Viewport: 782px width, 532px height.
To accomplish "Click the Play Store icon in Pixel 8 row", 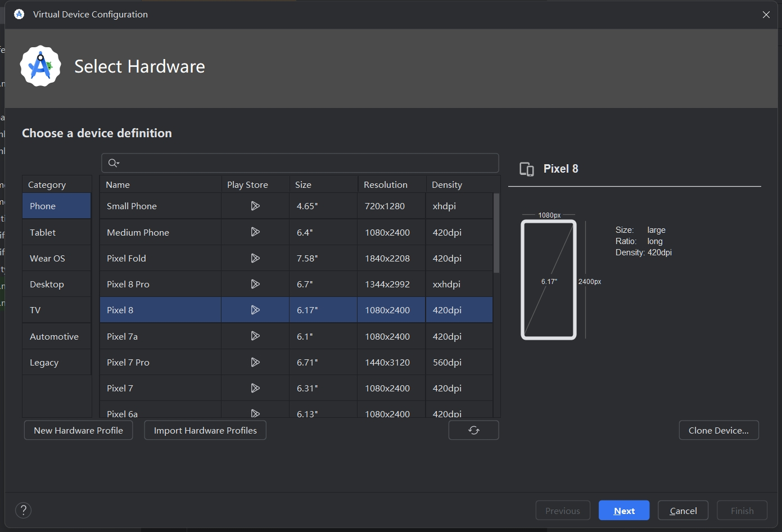I will click(x=255, y=310).
